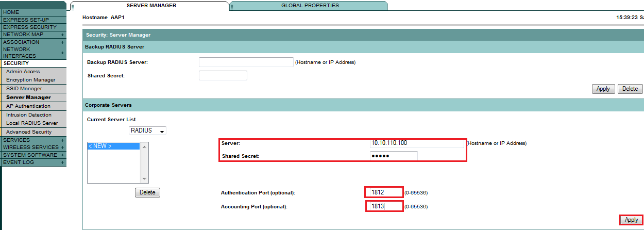Open the RADIUS server type dropdown
644x230 pixels.
pyautogui.click(x=147, y=130)
